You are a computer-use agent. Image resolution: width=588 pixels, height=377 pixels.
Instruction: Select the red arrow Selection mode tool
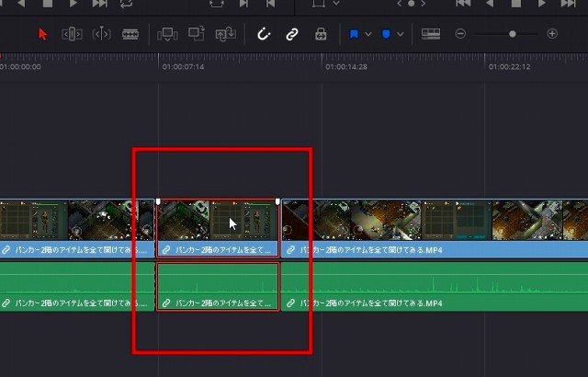pos(42,34)
